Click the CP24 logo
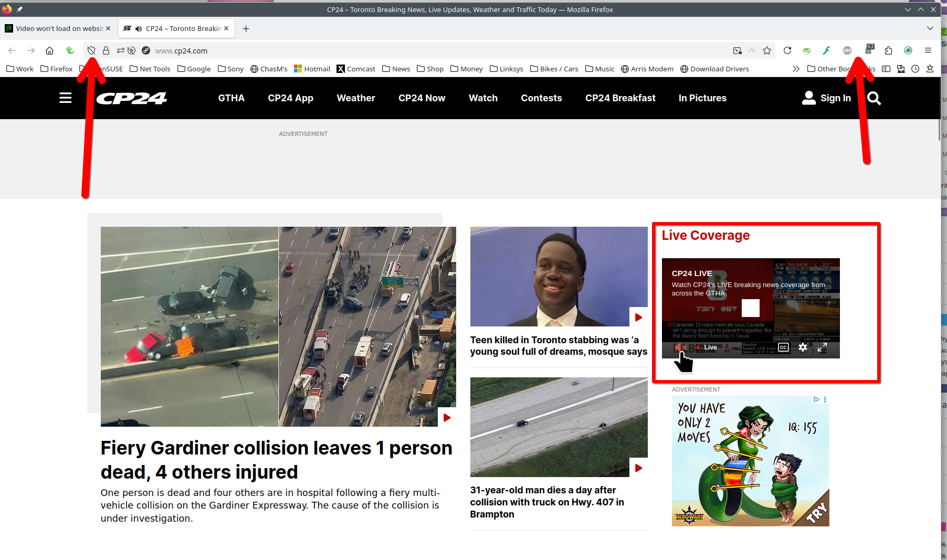This screenshot has width=947, height=560. click(131, 98)
